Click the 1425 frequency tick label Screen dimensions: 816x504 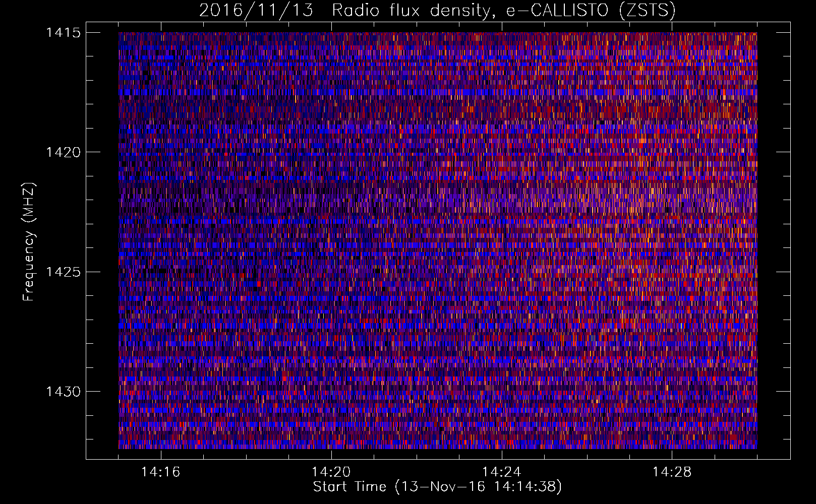coord(63,272)
